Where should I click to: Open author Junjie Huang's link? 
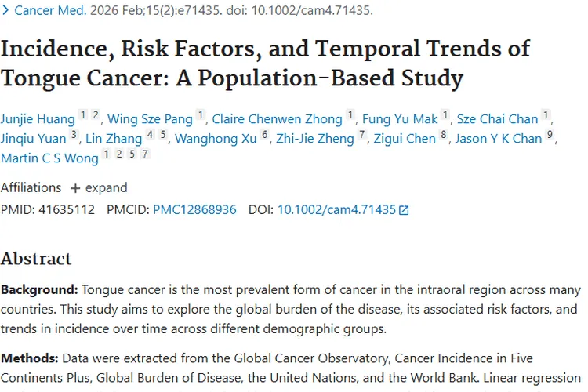pyautogui.click(x=38, y=119)
